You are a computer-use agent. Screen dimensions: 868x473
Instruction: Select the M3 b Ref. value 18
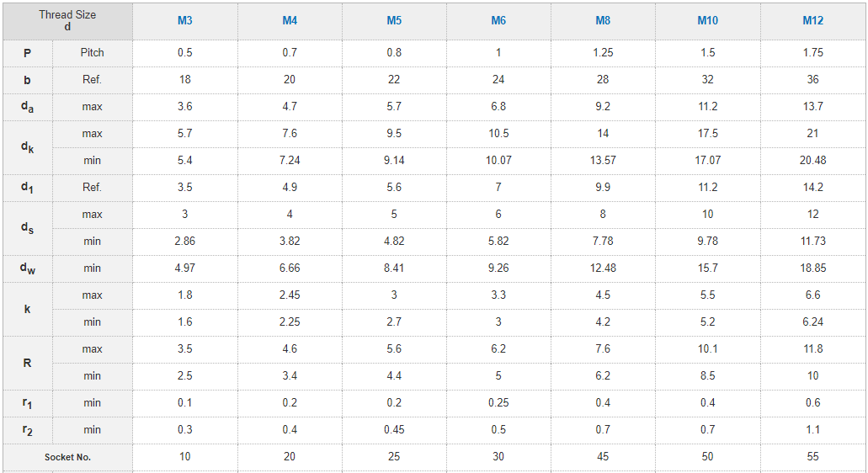185,80
